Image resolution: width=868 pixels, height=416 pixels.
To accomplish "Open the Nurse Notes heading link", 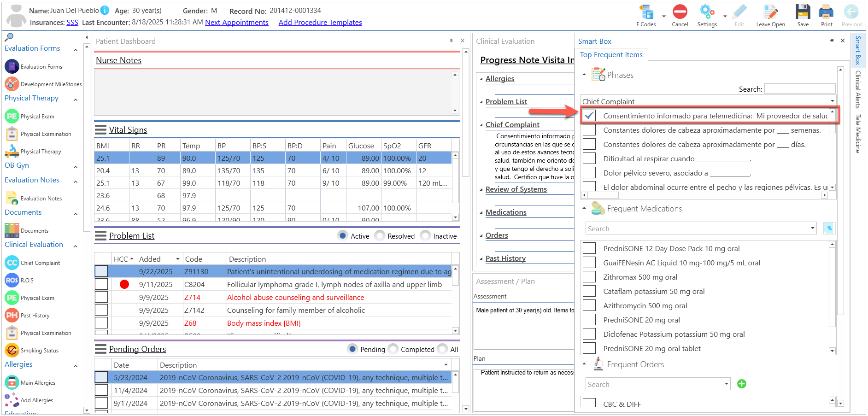I will (x=118, y=60).
